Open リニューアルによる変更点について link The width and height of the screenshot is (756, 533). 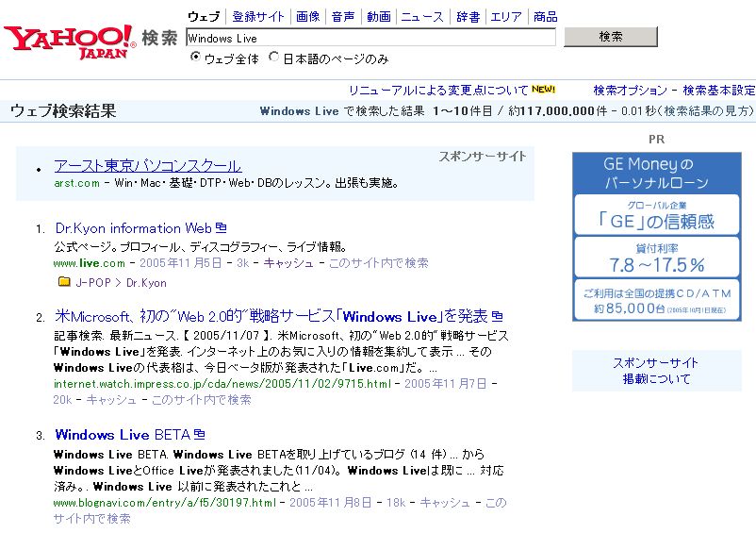[x=438, y=91]
